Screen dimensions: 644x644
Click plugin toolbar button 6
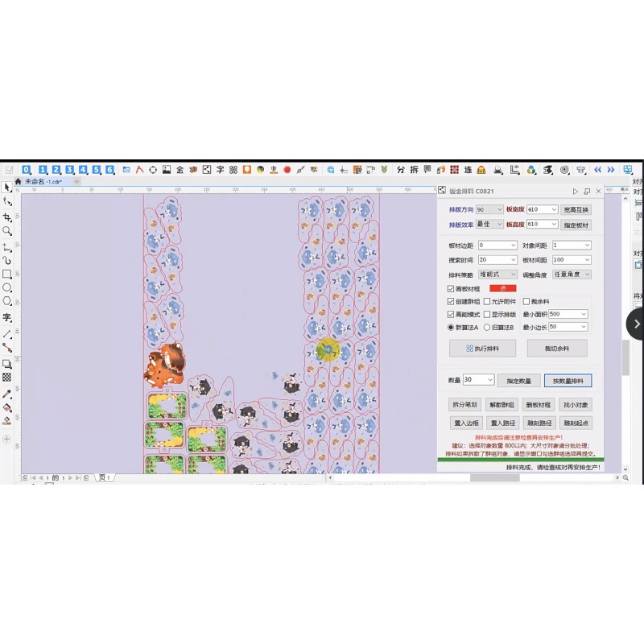pyautogui.click(x=109, y=170)
